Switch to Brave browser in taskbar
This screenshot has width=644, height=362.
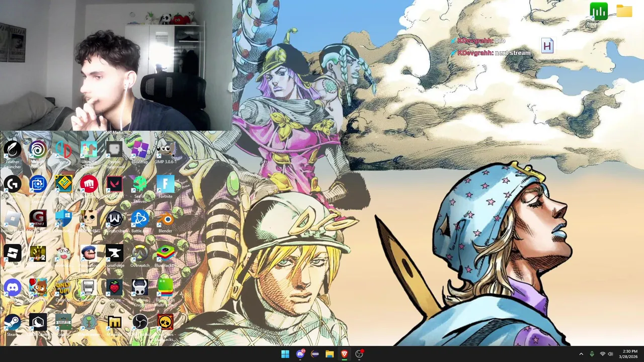point(344,354)
